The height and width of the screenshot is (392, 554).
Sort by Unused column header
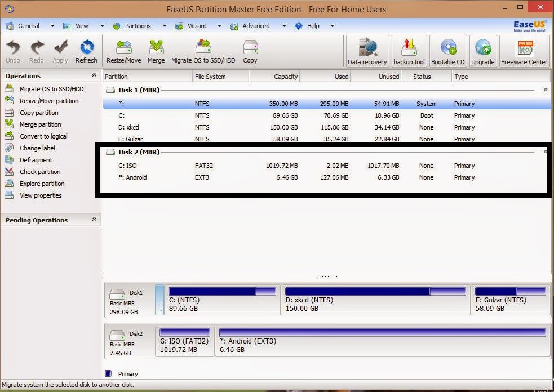click(x=376, y=77)
